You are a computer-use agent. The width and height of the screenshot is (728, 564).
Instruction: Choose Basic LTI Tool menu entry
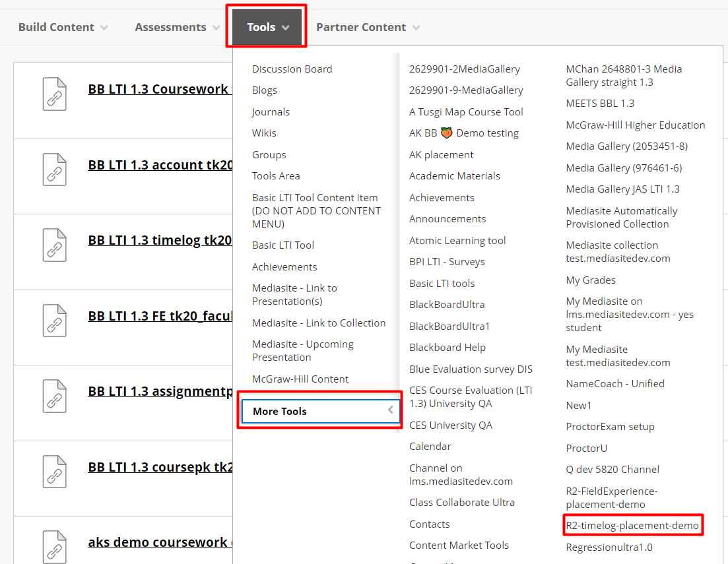coord(283,245)
